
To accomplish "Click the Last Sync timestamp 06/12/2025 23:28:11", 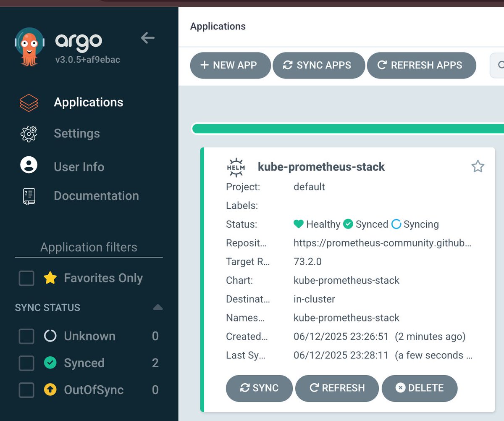I will (341, 355).
